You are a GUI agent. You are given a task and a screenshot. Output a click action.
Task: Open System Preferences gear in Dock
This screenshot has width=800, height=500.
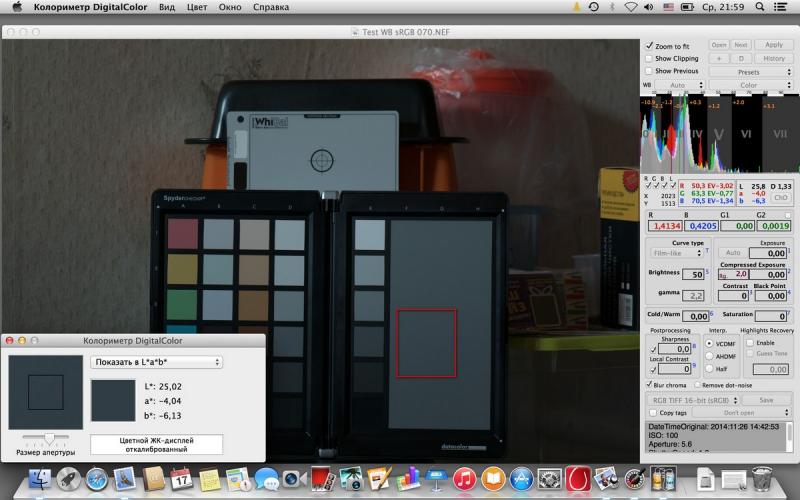click(x=549, y=480)
